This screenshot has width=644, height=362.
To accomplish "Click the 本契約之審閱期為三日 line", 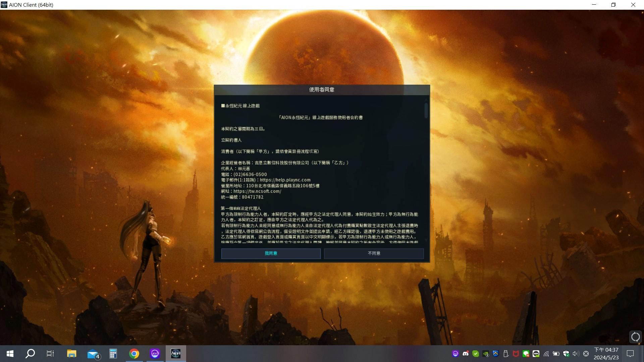I will (x=243, y=129).
